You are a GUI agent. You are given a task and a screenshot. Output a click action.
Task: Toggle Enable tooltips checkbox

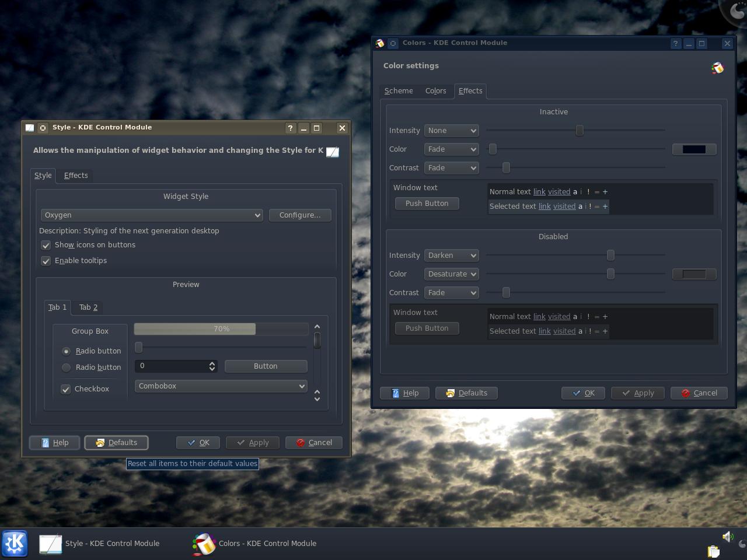[x=46, y=261]
